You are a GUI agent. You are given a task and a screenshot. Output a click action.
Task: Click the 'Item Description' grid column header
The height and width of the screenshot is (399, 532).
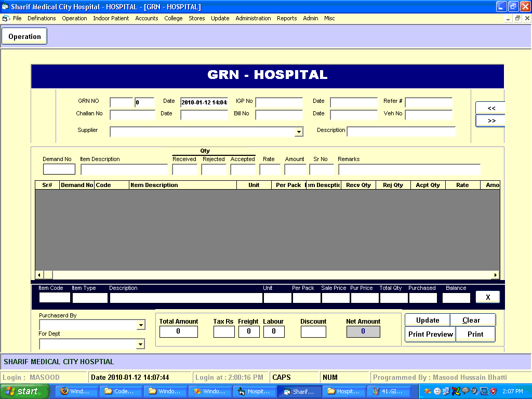(183, 185)
